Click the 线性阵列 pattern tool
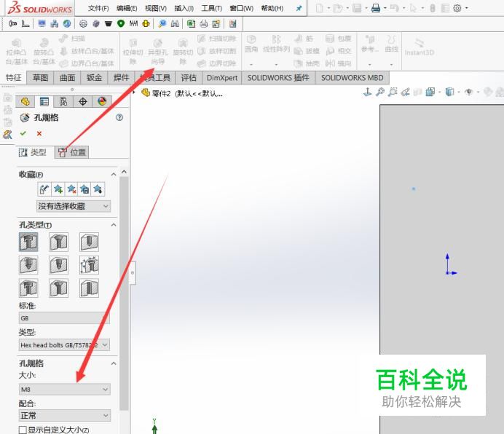Image resolution: width=504 pixels, height=434 pixels. pos(276,44)
